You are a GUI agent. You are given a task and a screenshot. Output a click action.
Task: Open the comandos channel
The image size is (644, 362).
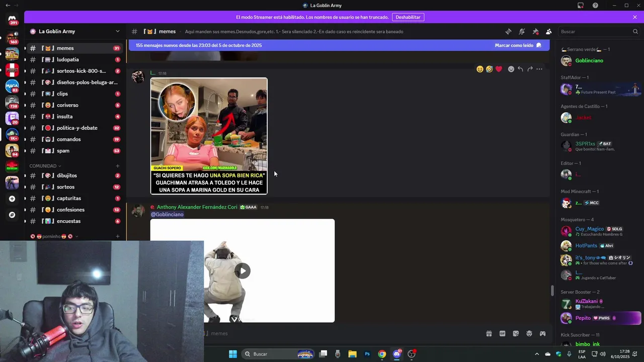pyautogui.click(x=74, y=139)
